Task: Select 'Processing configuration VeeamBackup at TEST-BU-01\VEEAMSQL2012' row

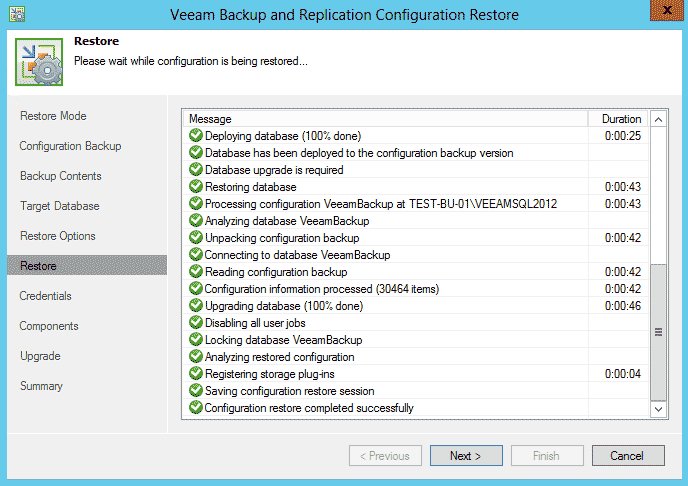Action: coord(381,204)
